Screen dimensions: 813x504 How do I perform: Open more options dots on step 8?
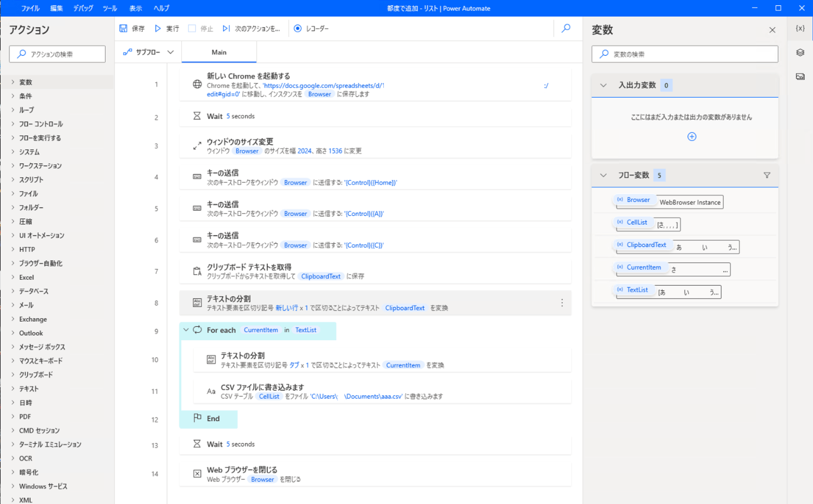tap(562, 303)
